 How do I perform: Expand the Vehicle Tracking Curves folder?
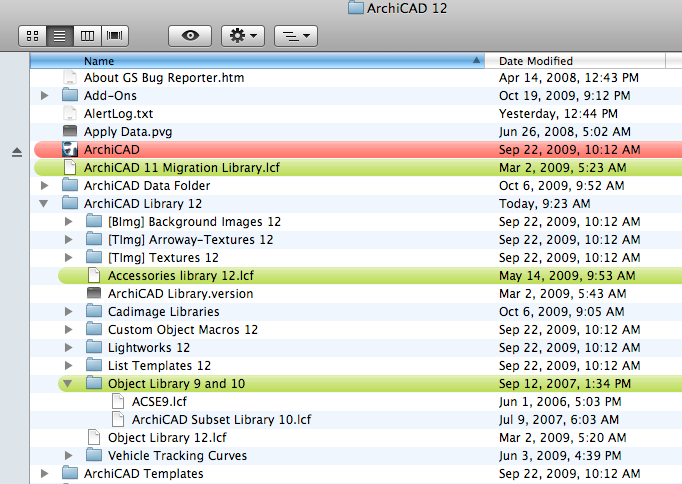pyautogui.click(x=68, y=455)
